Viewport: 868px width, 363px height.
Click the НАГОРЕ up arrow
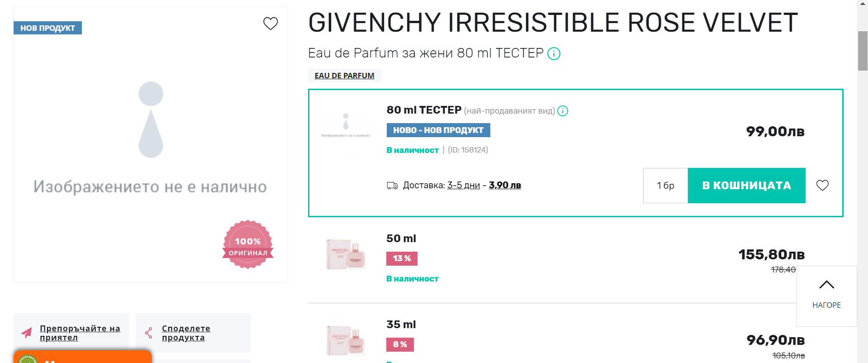click(x=826, y=285)
